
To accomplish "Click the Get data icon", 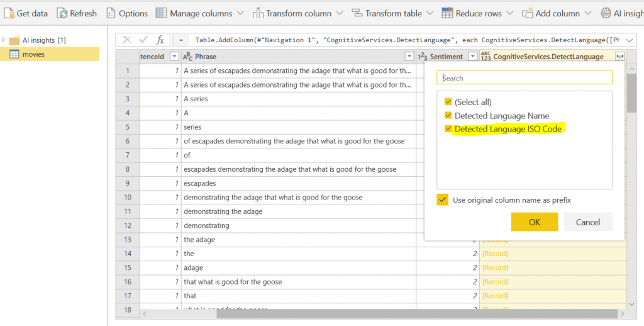I will coord(9,13).
